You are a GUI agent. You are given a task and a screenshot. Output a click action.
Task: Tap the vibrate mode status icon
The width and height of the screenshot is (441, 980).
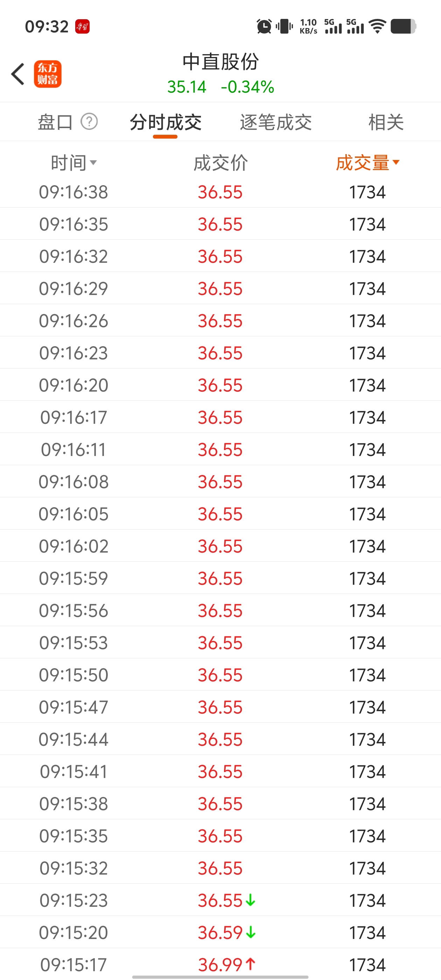(284, 27)
